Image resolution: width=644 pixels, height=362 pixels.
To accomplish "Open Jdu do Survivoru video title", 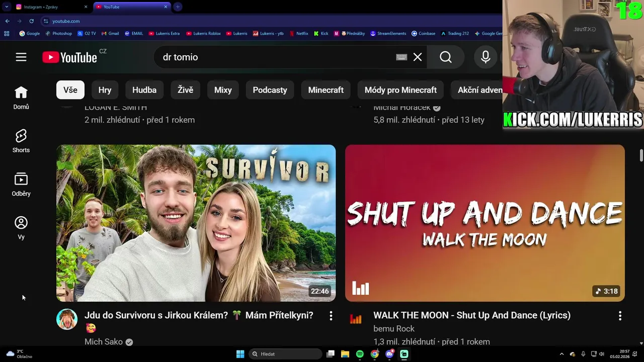I will click(199, 321).
